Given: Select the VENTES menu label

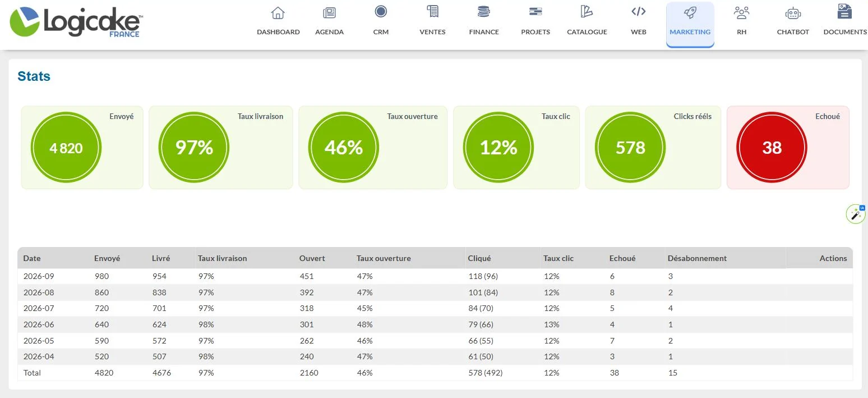Looking at the screenshot, I should pyautogui.click(x=432, y=32).
